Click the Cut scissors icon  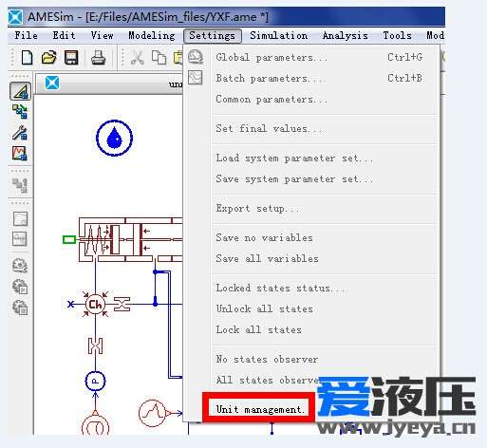138,58
